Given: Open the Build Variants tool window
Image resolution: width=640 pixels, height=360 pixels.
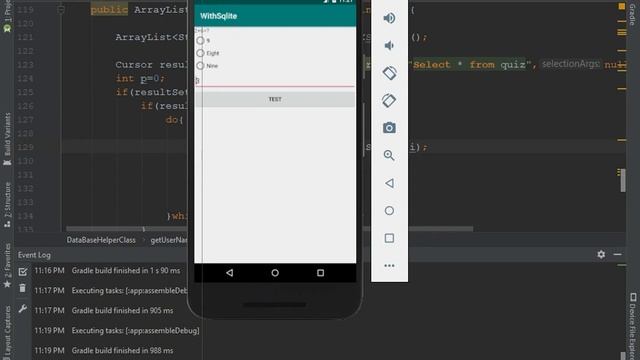Looking at the screenshot, I should [7, 139].
